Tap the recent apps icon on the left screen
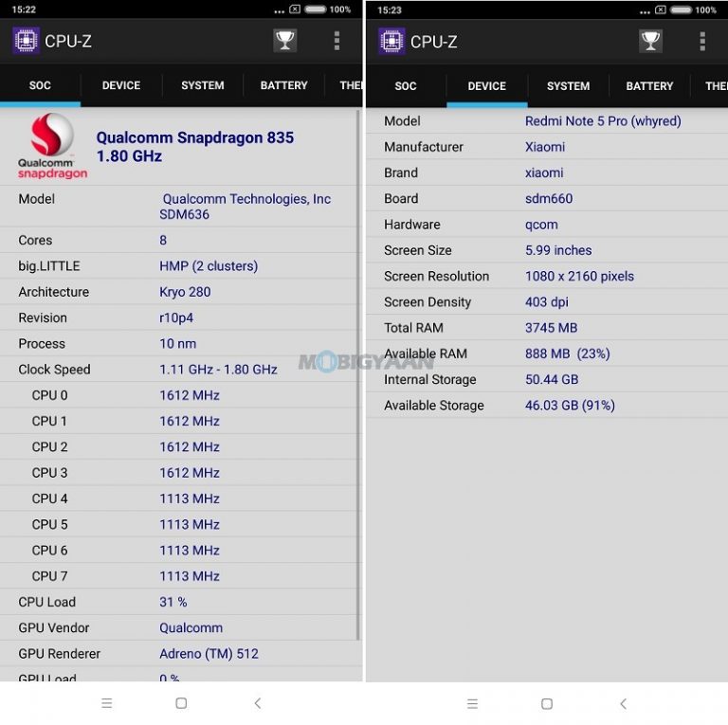This screenshot has width=728, height=725. pyautogui.click(x=107, y=703)
